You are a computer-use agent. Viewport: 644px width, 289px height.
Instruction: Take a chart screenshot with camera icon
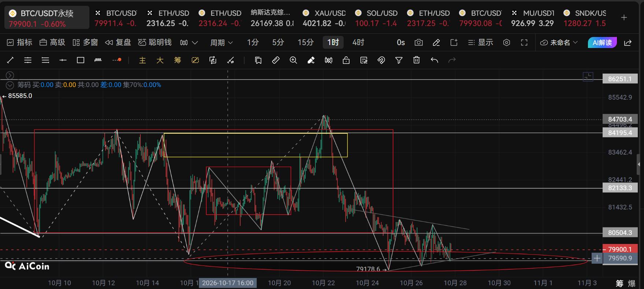coord(418,42)
